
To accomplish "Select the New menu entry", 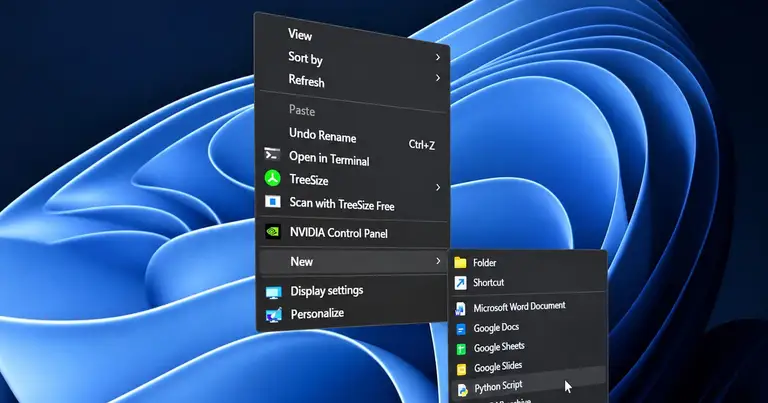I will 353,261.
